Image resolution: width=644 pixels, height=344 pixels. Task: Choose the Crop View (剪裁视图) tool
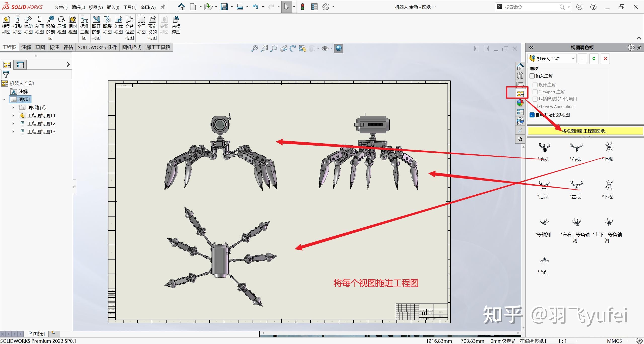118,25
